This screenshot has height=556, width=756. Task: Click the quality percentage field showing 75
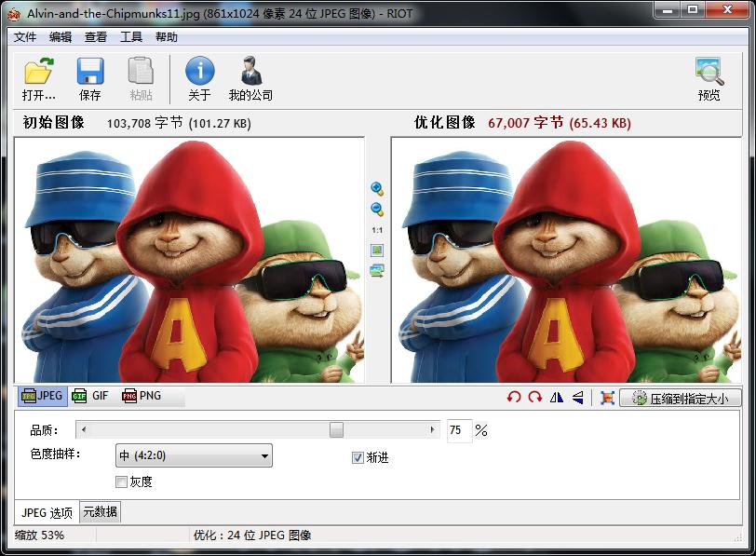[x=459, y=429]
